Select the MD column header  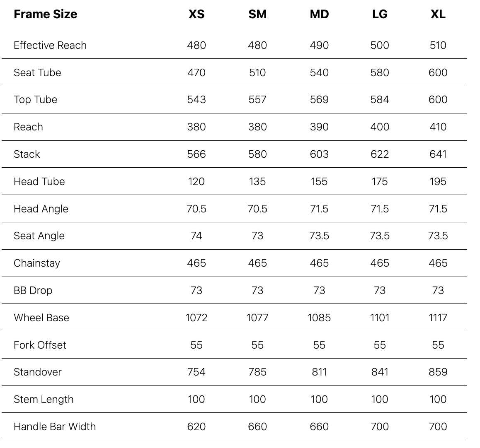pyautogui.click(x=319, y=14)
